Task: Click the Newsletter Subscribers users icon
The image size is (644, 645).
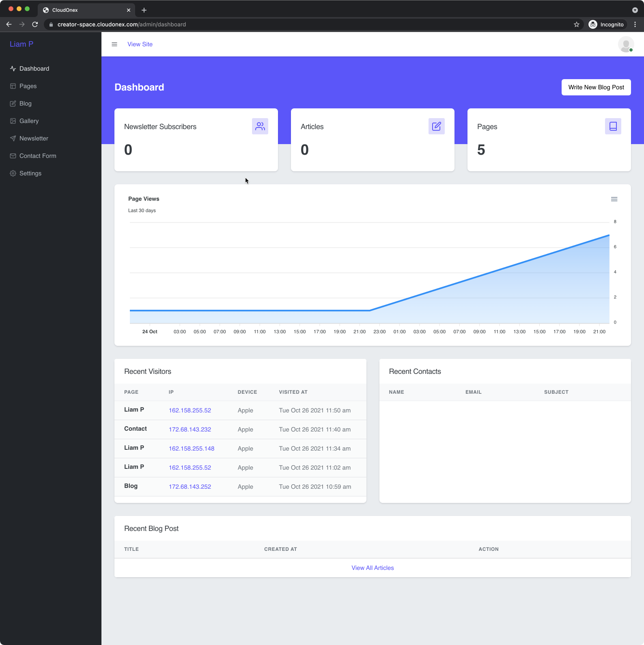Action: tap(260, 126)
